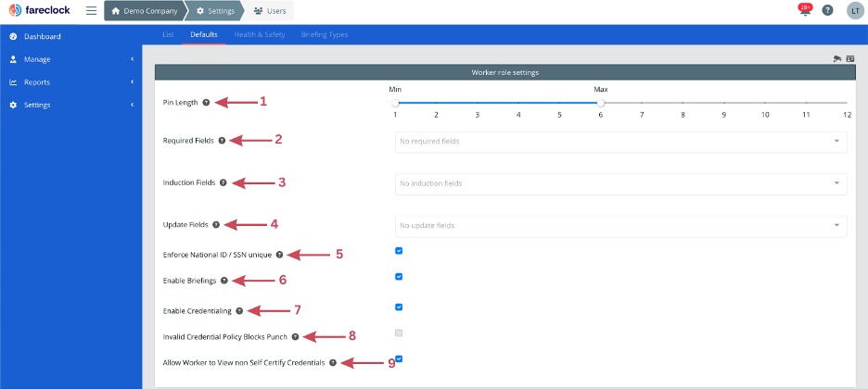Screen dimensions: 868x389
Task: Show help for Allow Worker to View non Self Certify Credentials
Action: point(333,363)
